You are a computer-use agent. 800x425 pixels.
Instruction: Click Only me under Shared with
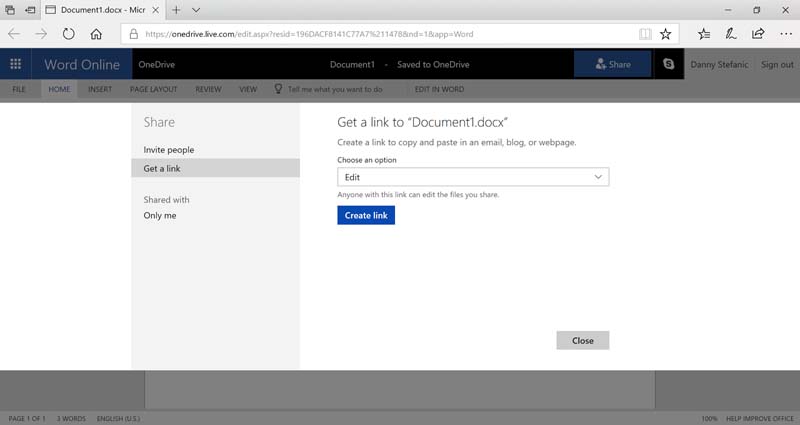pyautogui.click(x=160, y=215)
